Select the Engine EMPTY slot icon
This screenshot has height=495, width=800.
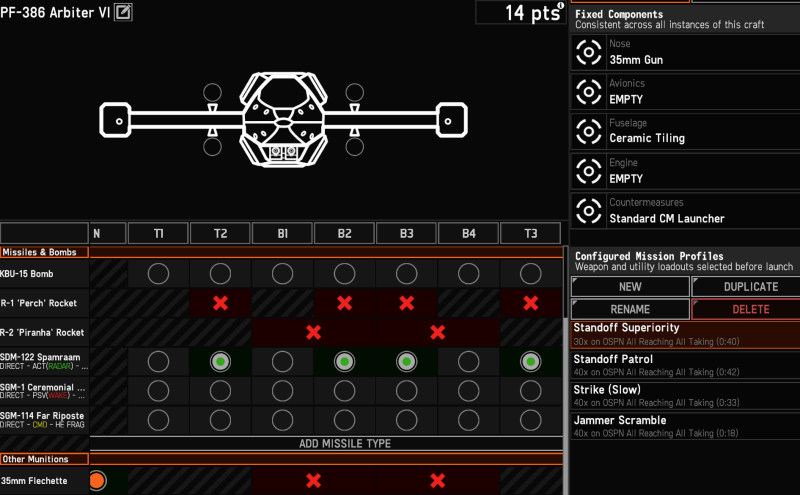(588, 171)
